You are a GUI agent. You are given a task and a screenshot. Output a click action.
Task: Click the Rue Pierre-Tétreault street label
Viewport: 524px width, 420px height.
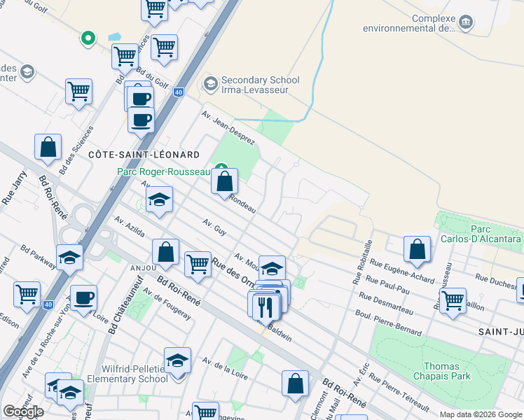coord(399,392)
